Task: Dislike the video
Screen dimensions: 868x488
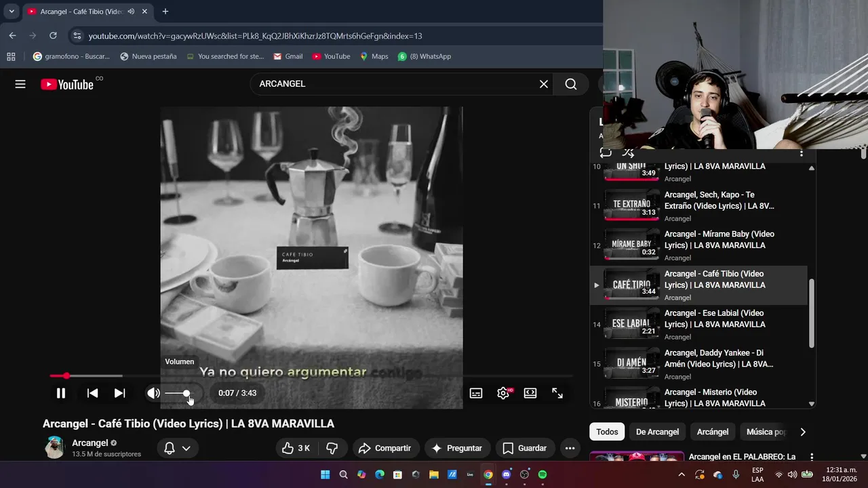Action: pos(332,448)
